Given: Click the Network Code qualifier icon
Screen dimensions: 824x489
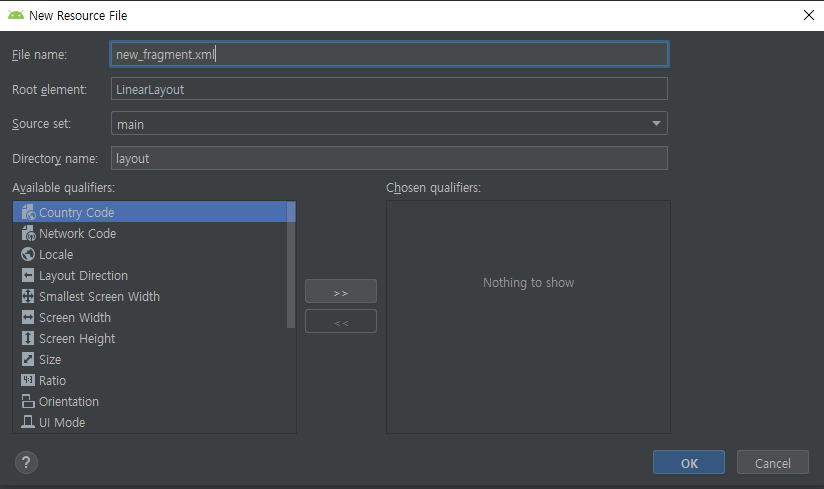Looking at the screenshot, I should [x=28, y=233].
